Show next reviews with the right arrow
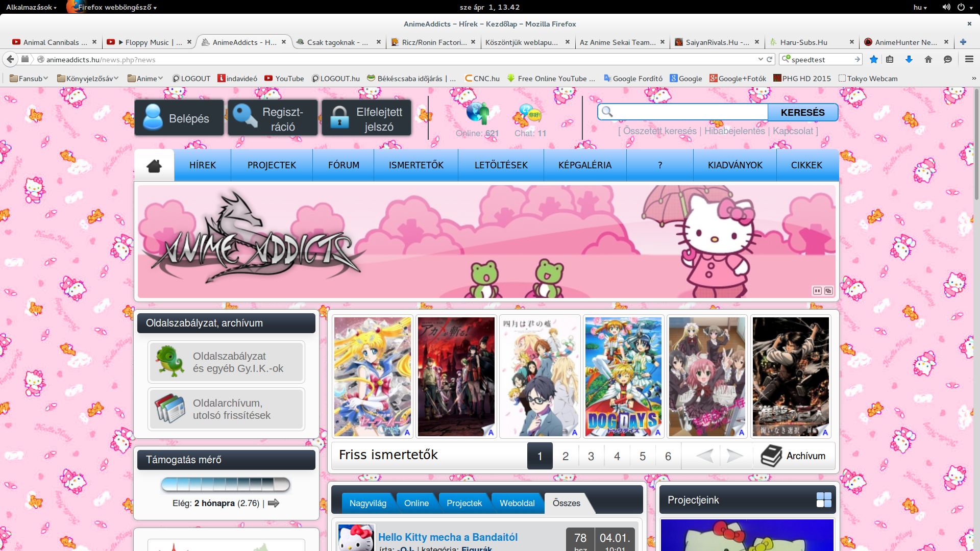This screenshot has height=551, width=980. [735, 456]
